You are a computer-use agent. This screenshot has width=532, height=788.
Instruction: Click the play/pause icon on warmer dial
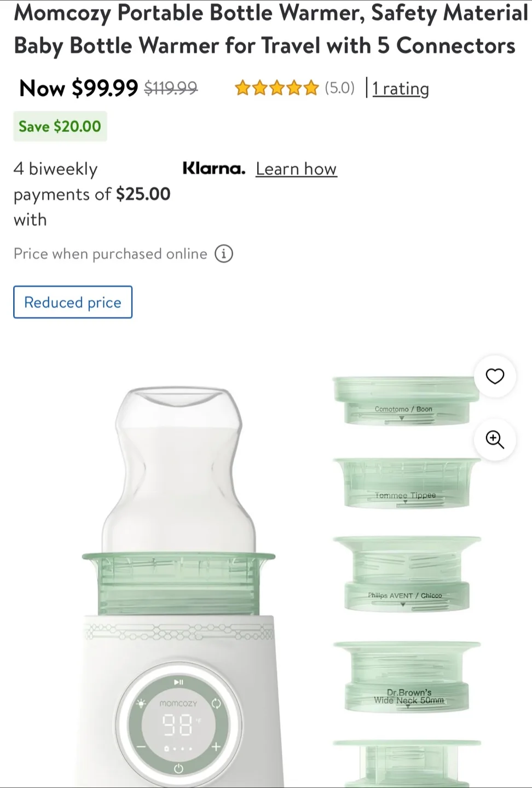coord(178,682)
